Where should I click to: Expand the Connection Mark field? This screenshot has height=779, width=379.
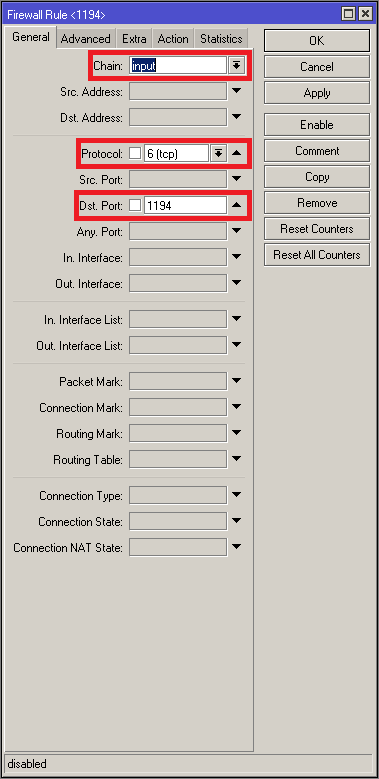tap(236, 407)
